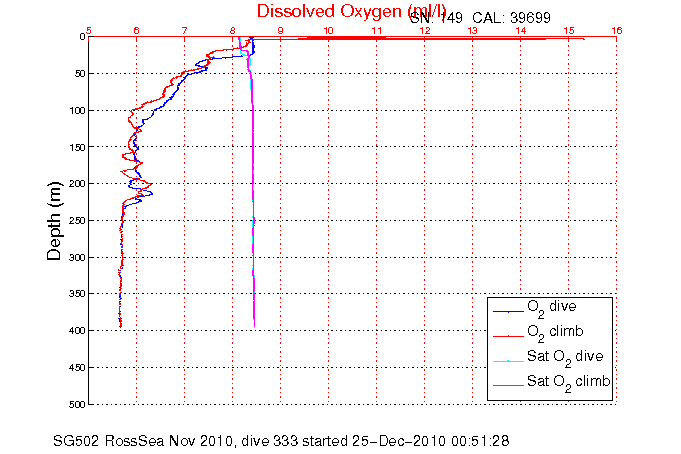Click the 'Sat O2 climb' legend entry
The height and width of the screenshot is (454, 681).
(569, 383)
